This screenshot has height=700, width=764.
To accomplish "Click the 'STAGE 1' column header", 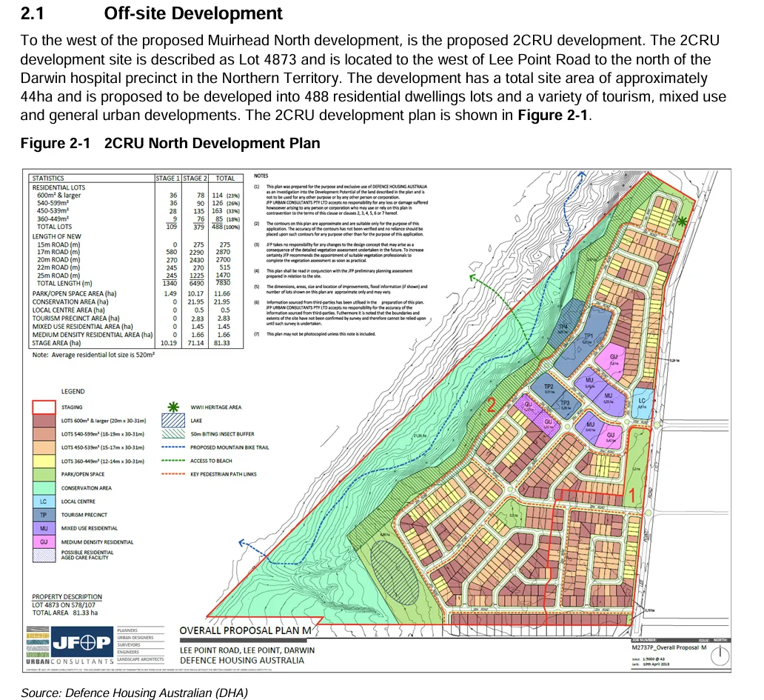I will pos(168,179).
